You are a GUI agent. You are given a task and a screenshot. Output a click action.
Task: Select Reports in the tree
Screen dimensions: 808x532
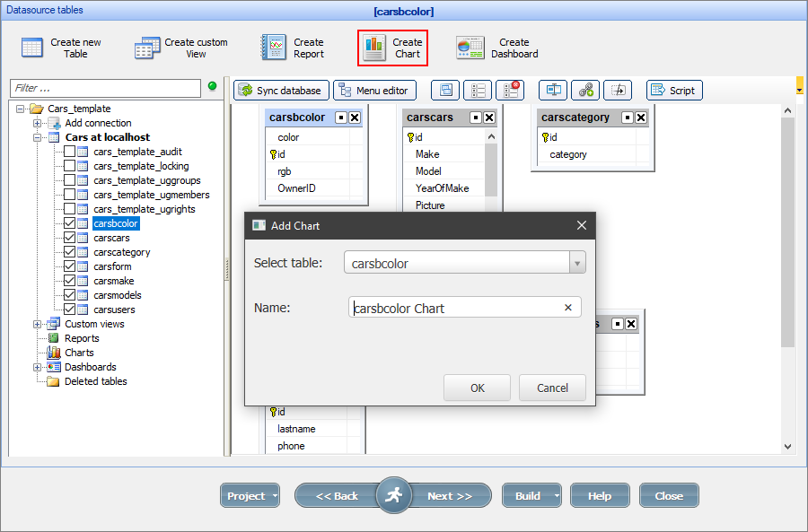[82, 338]
